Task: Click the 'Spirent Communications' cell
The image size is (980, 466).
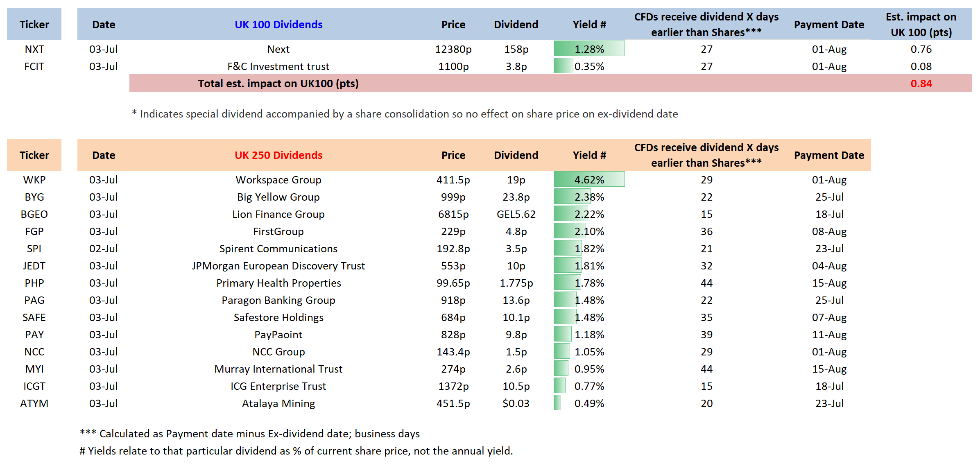Action: coord(278,249)
